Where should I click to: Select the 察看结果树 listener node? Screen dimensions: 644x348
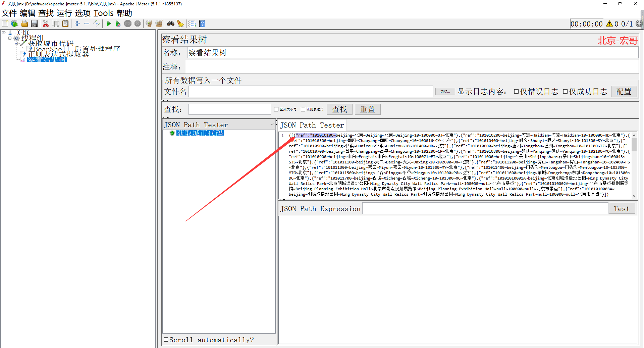point(47,59)
